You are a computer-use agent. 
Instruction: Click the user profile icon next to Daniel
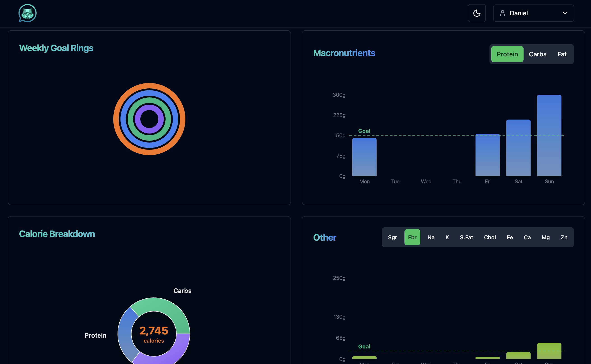[x=502, y=13]
